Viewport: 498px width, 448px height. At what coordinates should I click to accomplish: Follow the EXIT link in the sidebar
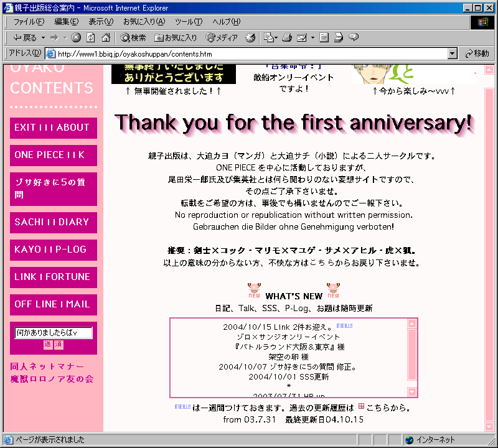click(x=25, y=128)
